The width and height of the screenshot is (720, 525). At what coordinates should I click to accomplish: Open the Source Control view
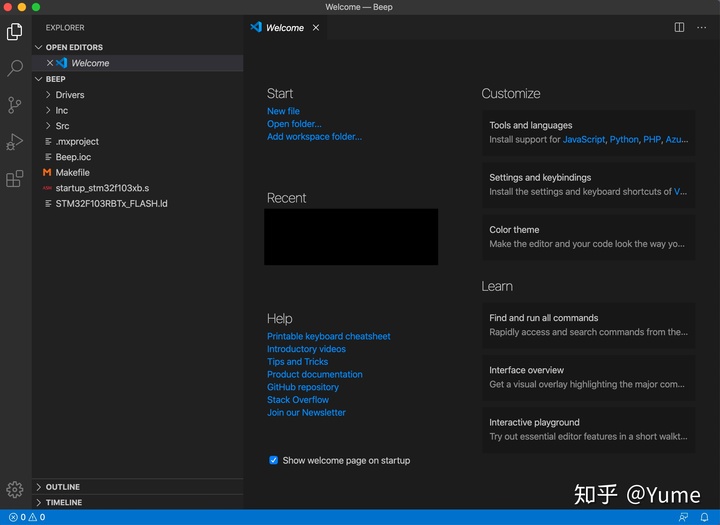pyautogui.click(x=15, y=105)
